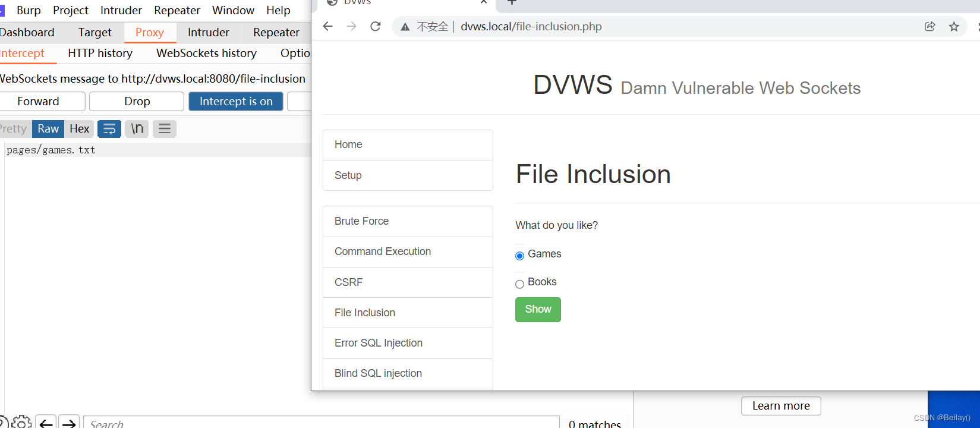980x428 pixels.
Task: Forward the intercepted WebSocket message
Action: 39,101
